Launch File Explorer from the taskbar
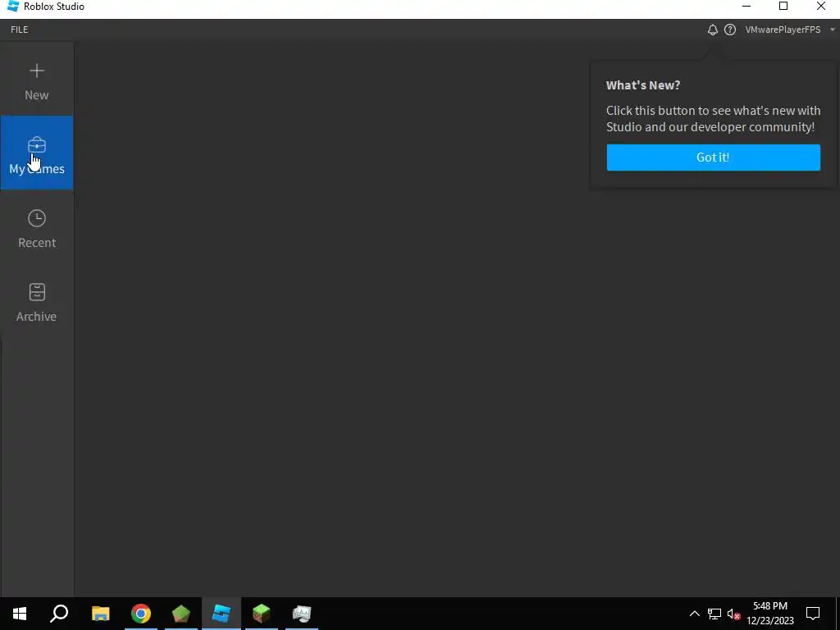The width and height of the screenshot is (840, 630). pos(101,614)
